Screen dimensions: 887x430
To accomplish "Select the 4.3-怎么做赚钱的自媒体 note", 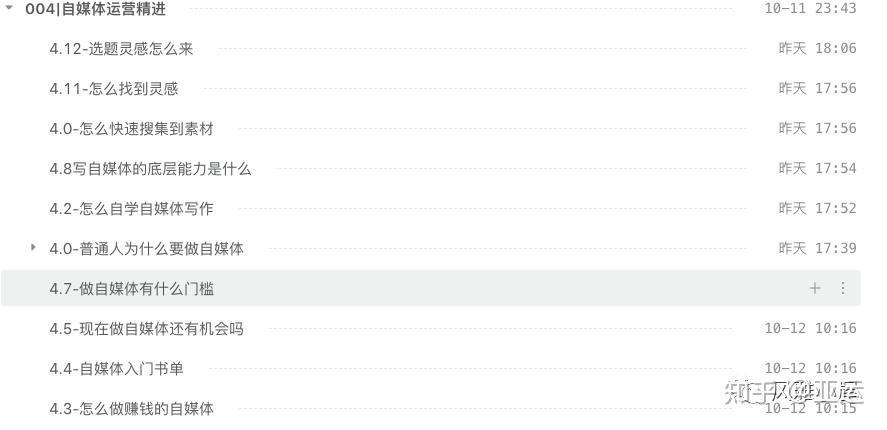I will (x=131, y=408).
